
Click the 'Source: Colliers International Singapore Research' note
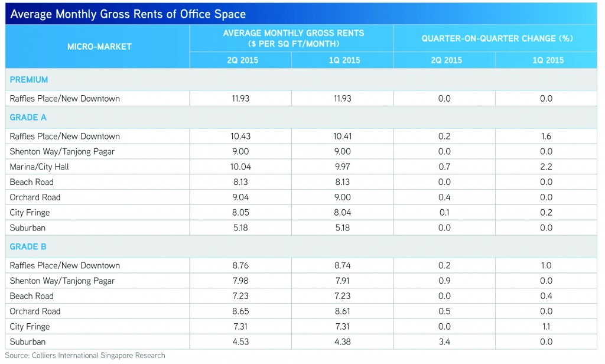85,356
